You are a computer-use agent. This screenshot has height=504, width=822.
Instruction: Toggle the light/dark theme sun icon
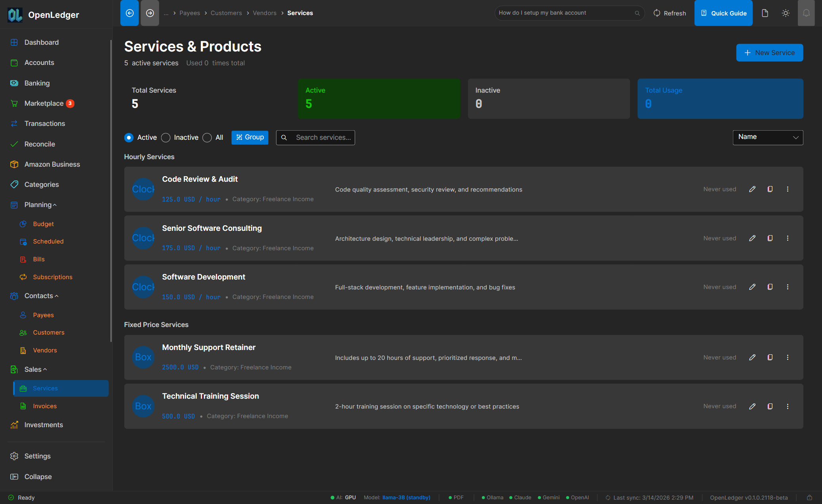coord(786,13)
